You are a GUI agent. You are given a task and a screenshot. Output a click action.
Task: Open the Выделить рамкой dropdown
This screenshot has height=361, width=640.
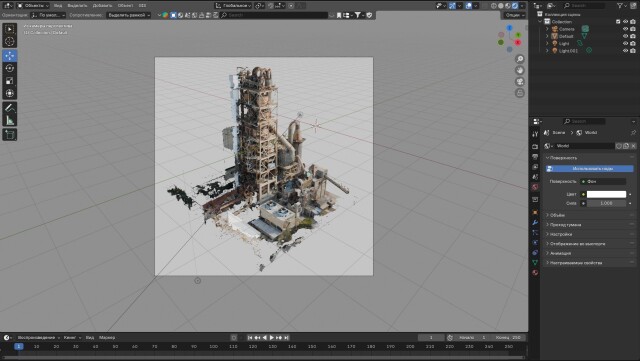[x=129, y=15]
